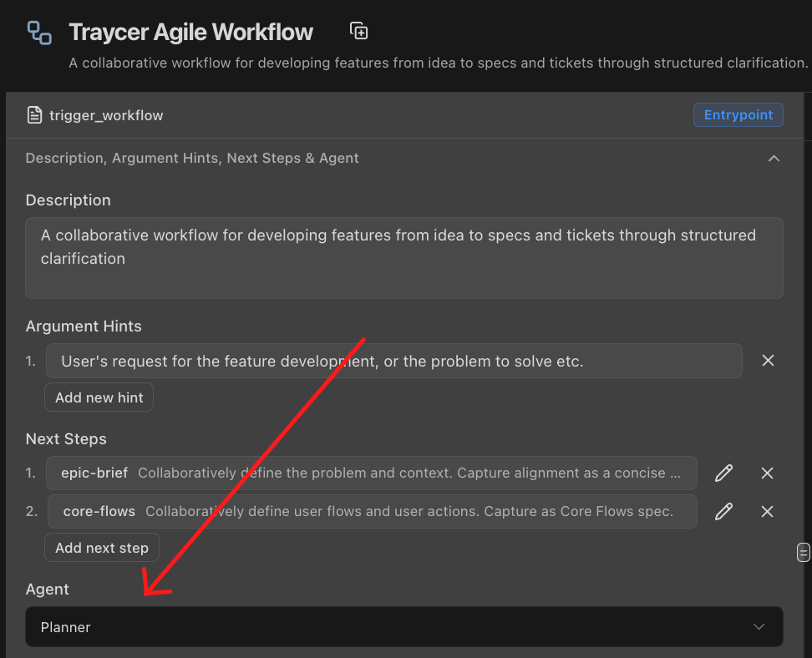The height and width of the screenshot is (658, 812).
Task: Expand the Planner agent selector chevron
Action: click(759, 626)
